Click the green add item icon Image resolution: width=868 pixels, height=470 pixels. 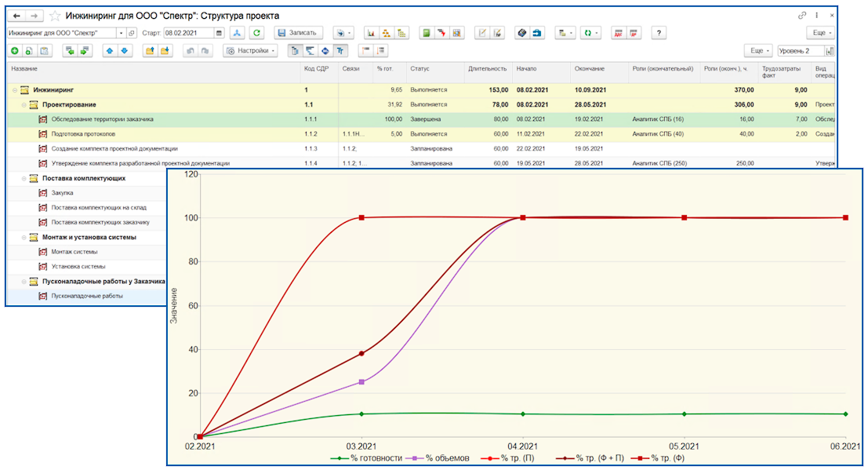click(x=14, y=51)
